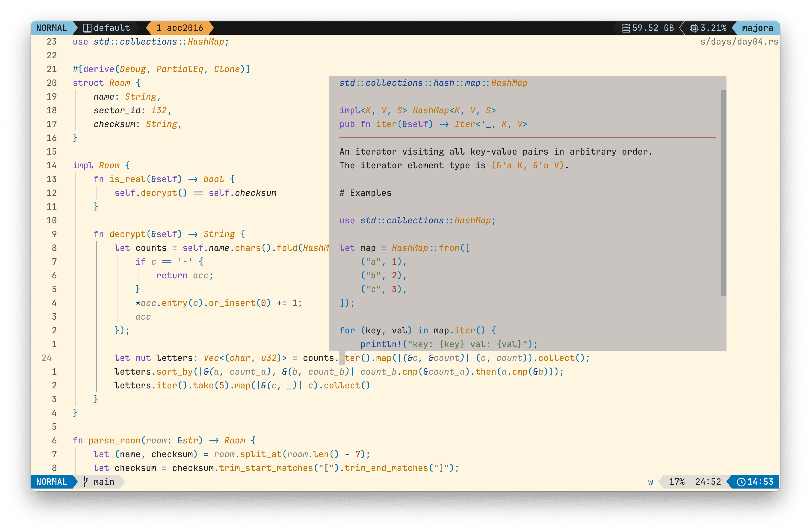Click the '("a", 1),' line in popup

tap(383, 262)
